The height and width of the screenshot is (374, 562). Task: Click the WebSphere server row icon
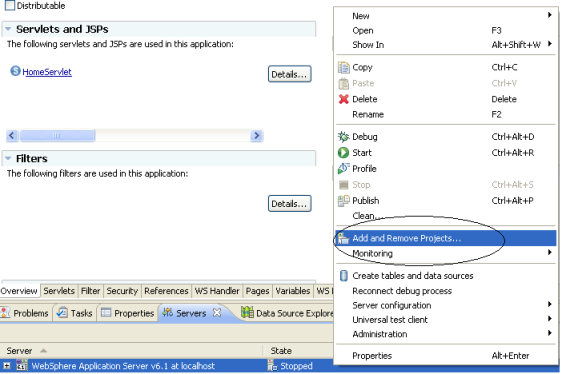click(x=22, y=366)
